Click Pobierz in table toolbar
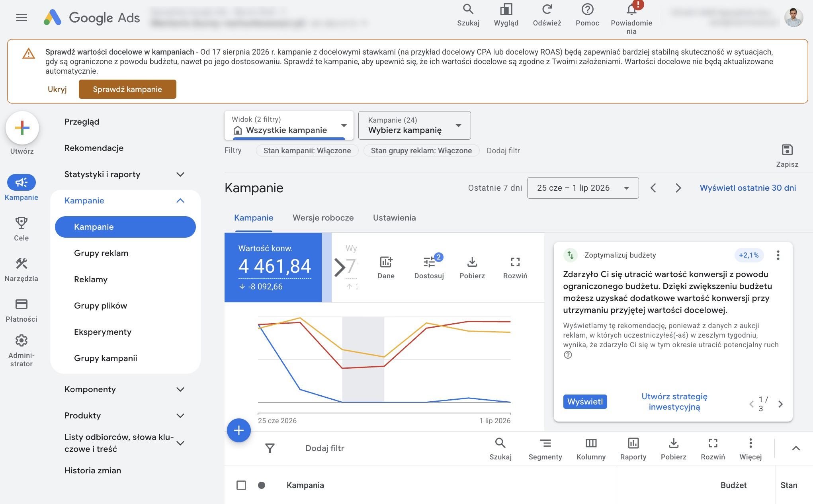This screenshot has height=504, width=813. click(x=673, y=449)
